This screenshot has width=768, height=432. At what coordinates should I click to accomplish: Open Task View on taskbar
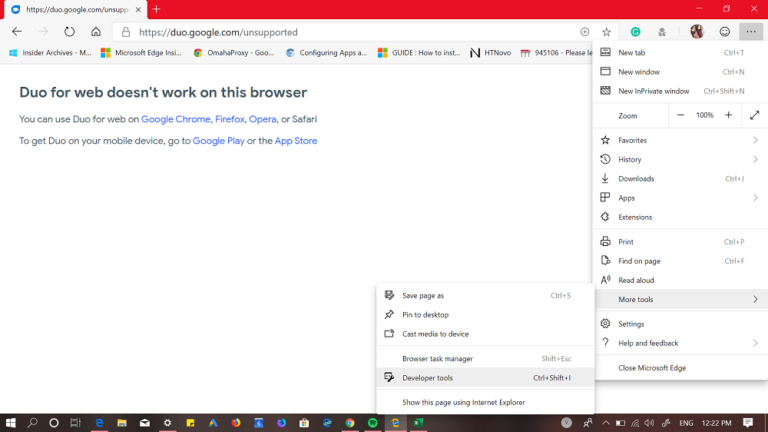point(75,423)
